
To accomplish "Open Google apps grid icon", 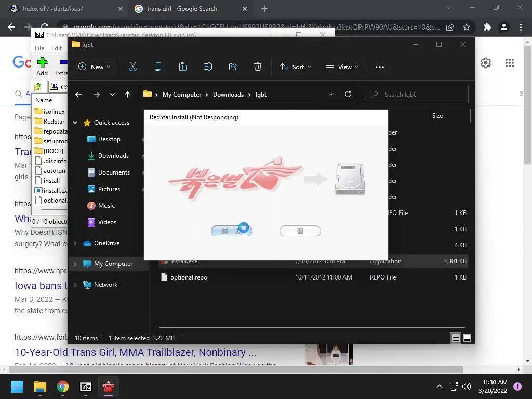I will [509, 63].
